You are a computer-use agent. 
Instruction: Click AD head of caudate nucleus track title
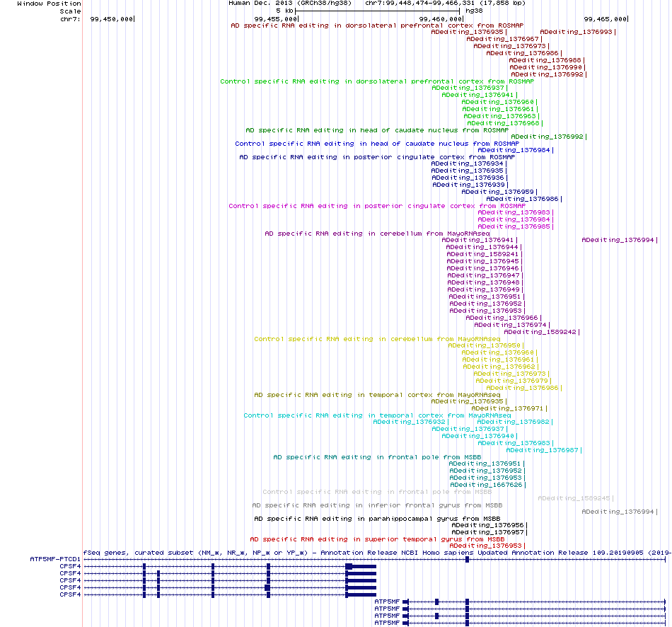pos(377,130)
